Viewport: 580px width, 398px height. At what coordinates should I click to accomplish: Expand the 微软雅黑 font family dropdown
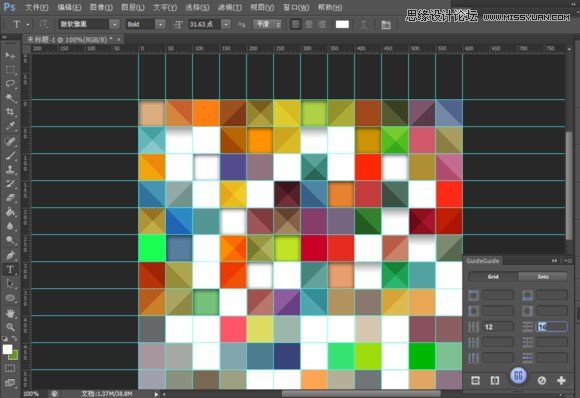coord(115,24)
